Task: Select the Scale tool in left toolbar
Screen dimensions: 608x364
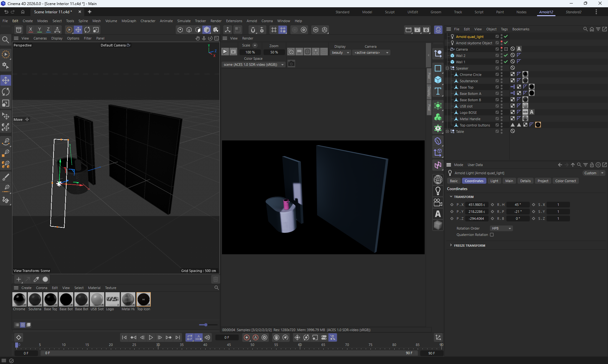Action: pyautogui.click(x=6, y=104)
